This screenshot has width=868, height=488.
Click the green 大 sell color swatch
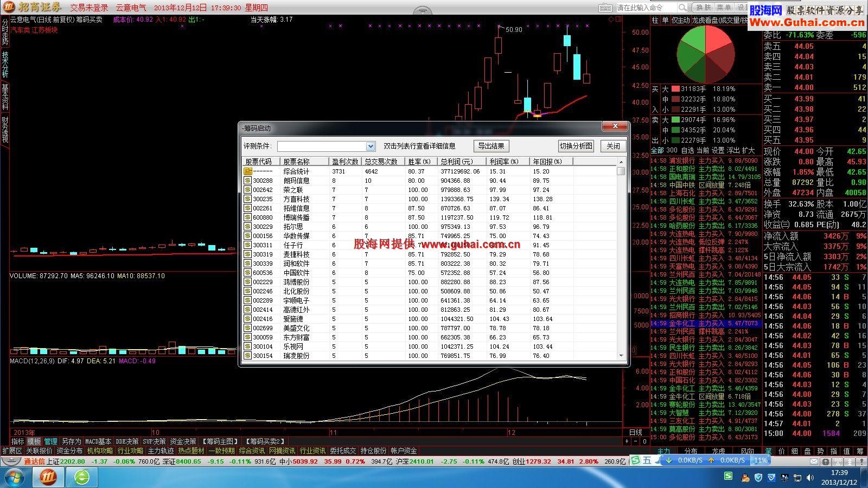pos(675,119)
